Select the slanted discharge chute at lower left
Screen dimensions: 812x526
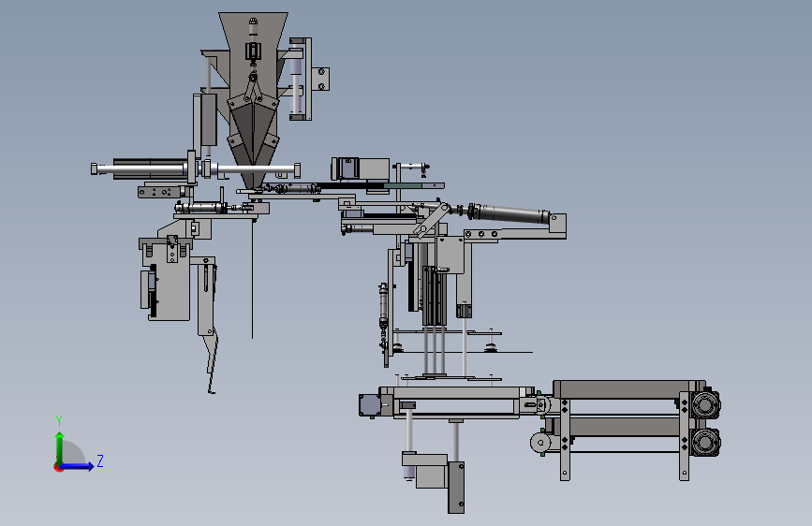tap(213, 362)
